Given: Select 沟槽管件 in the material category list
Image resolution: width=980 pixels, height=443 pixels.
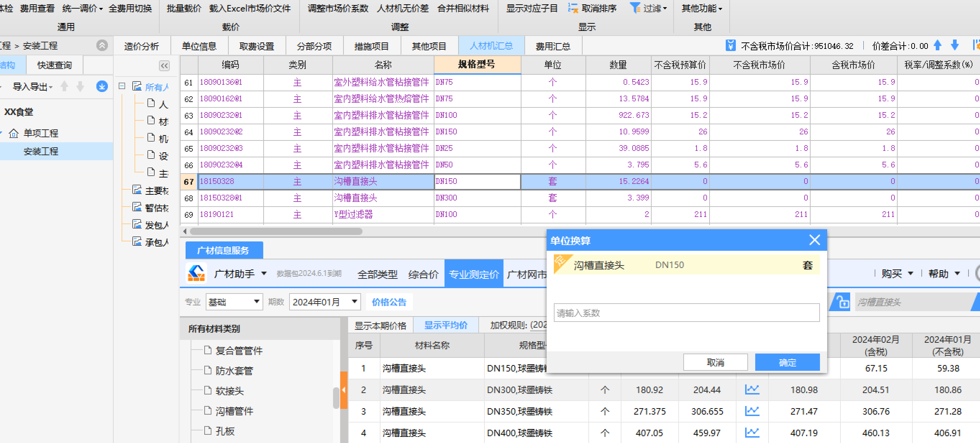Looking at the screenshot, I should [x=234, y=411].
